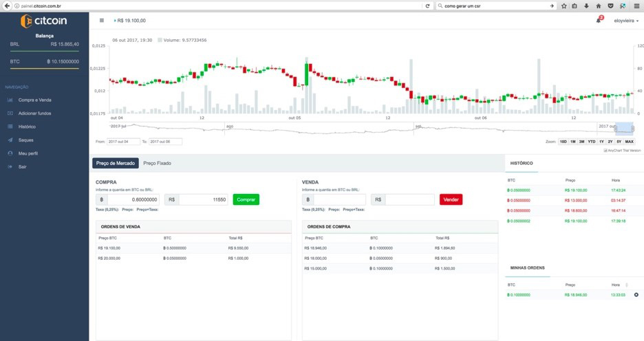
Task: Open the notifications bell
Action: coord(599,21)
